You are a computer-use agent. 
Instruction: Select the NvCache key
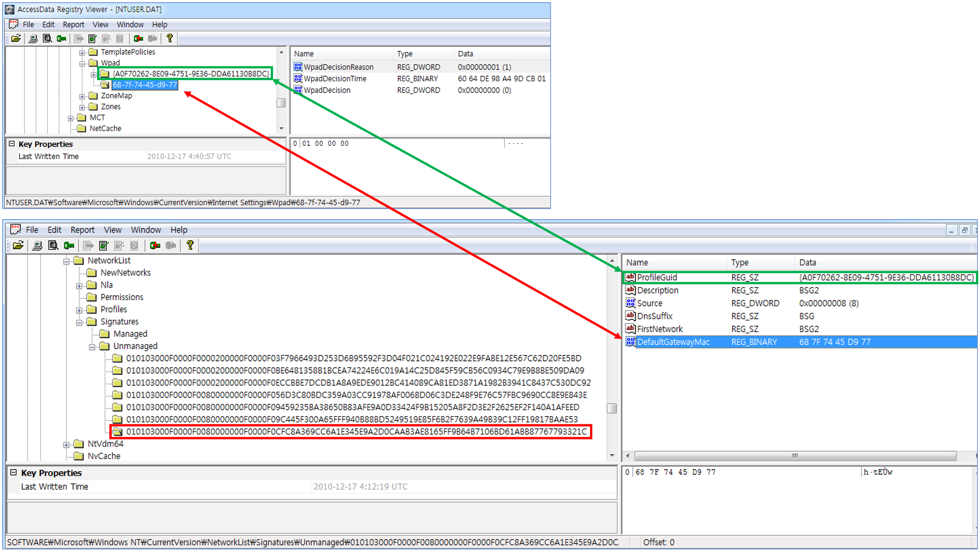(104, 457)
